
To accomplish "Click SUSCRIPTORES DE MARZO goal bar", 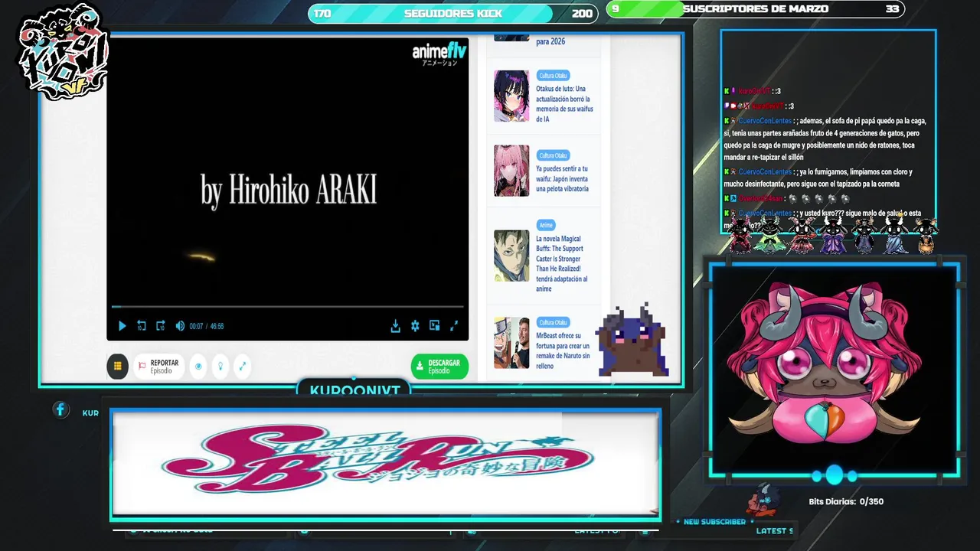I will [x=756, y=9].
